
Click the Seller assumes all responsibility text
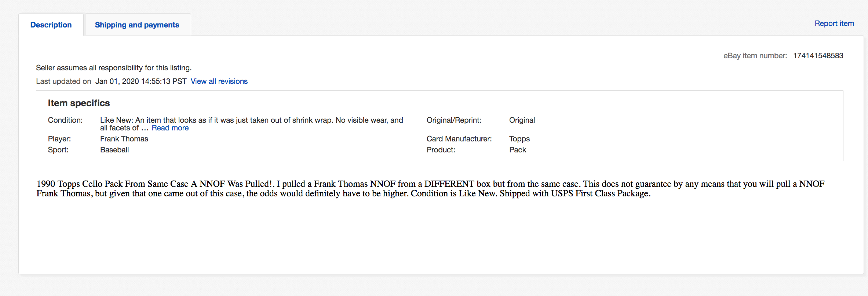pyautogui.click(x=114, y=68)
